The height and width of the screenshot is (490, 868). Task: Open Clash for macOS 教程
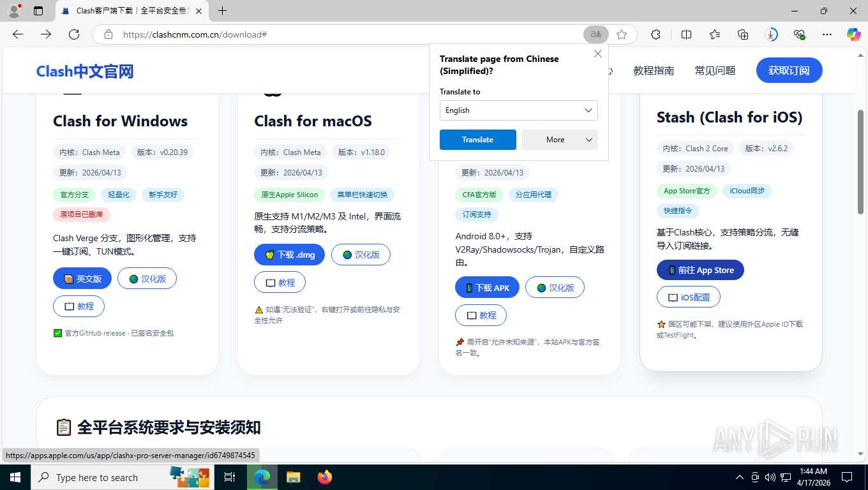(280, 282)
